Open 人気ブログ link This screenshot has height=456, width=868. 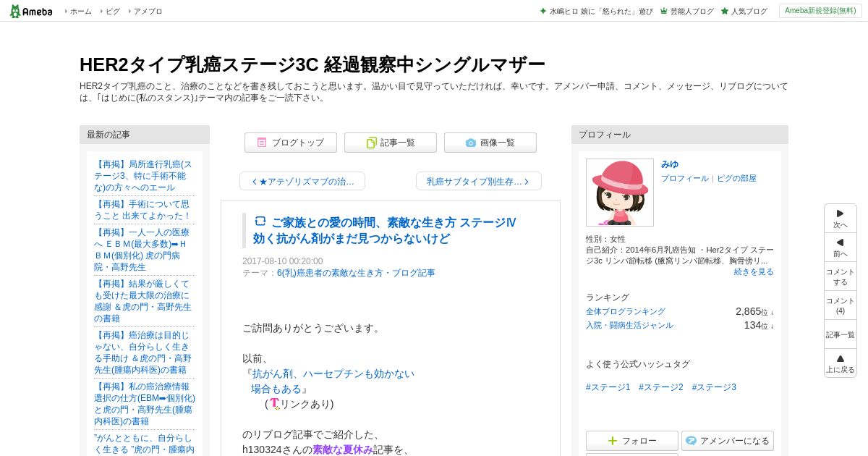[x=749, y=11]
